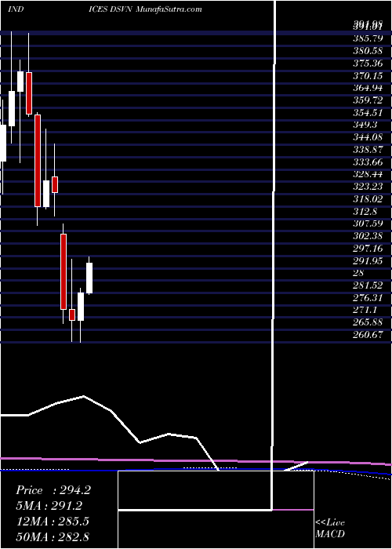Screen dimensions: 392x549
Task: Select the 12MA : 285.5 readout
Action: [x=53, y=522]
